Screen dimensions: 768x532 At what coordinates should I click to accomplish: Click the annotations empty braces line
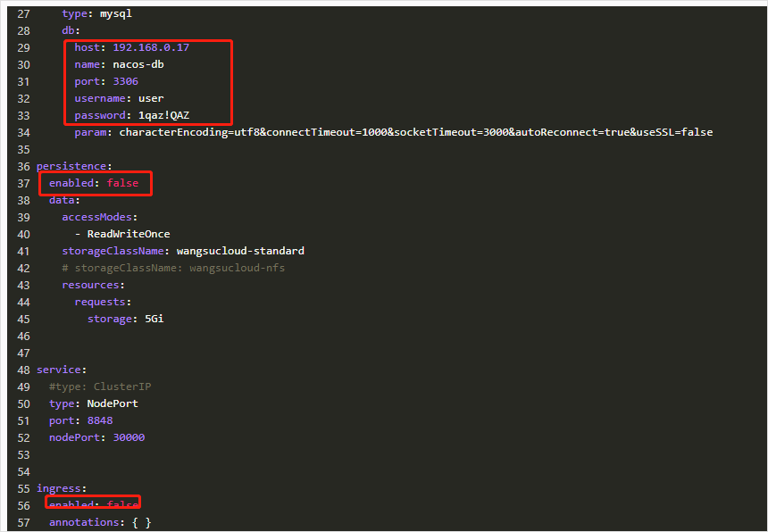pyautogui.click(x=100, y=522)
